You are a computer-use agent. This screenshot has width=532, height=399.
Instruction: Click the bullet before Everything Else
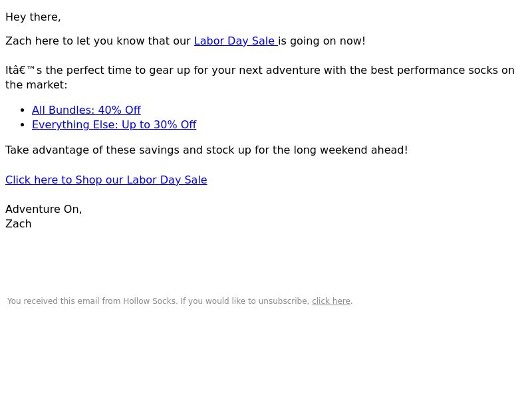tap(23, 125)
